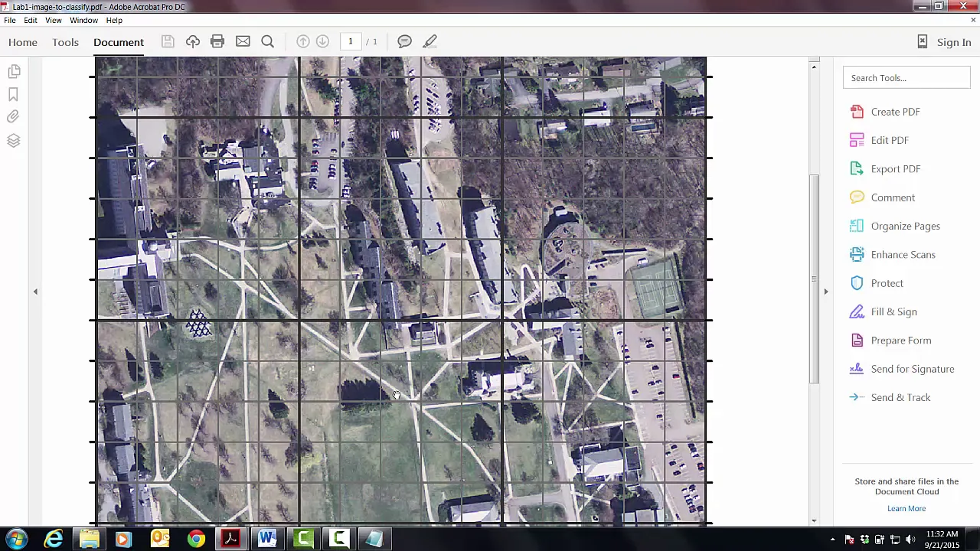Click the page number input box
This screenshot has height=551, width=980.
click(x=351, y=41)
